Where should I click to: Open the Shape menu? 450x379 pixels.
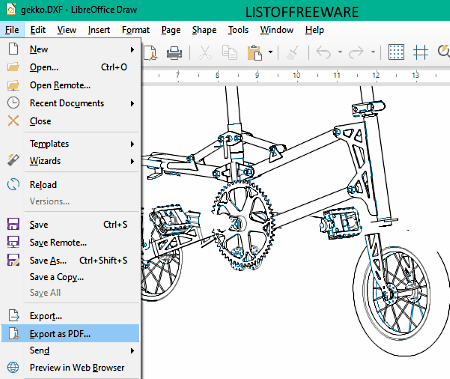(x=204, y=30)
